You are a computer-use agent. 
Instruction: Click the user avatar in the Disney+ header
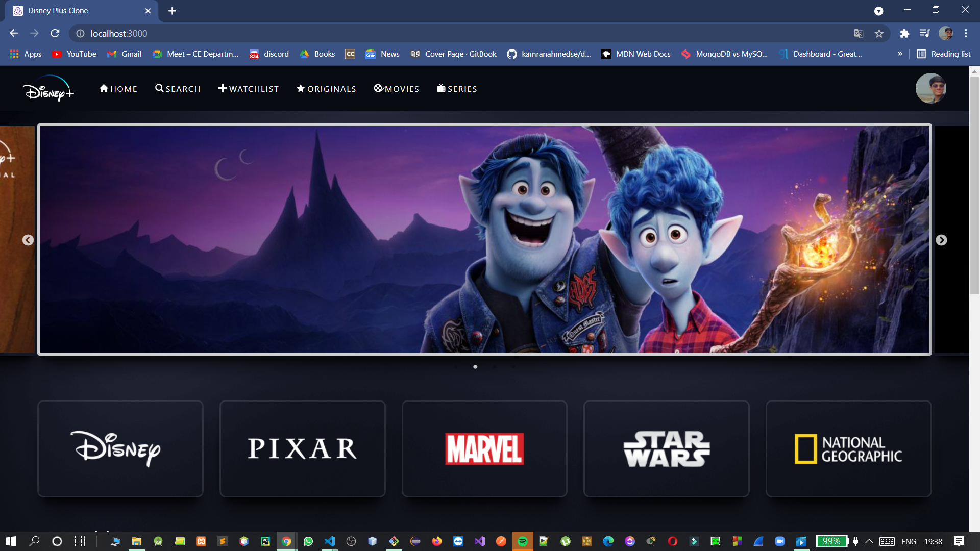tap(930, 88)
